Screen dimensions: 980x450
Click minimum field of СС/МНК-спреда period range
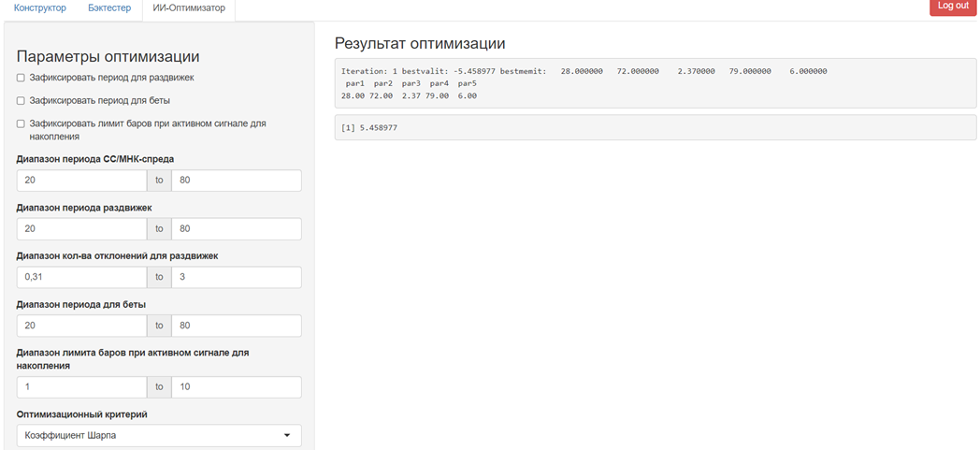click(82, 180)
